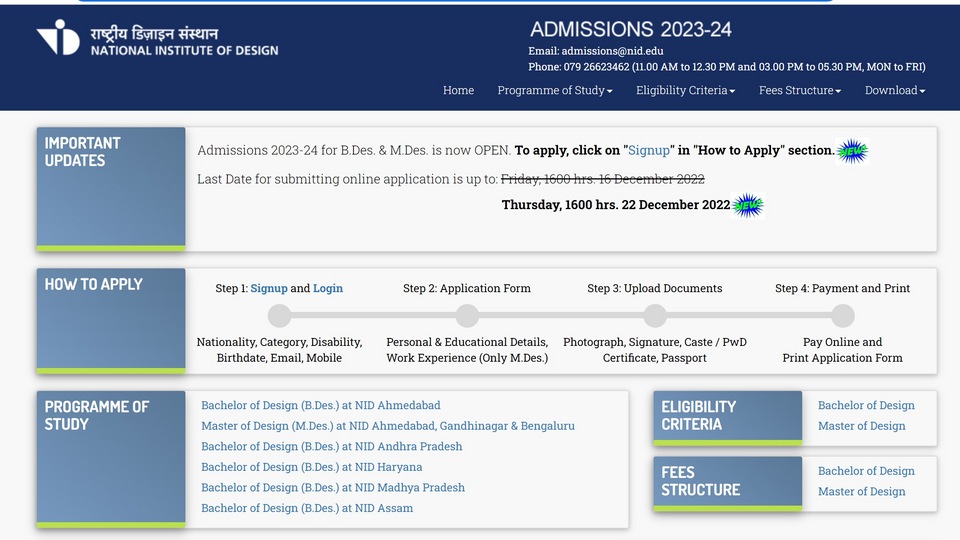
Task: Open the Fees Structure dropdown menu
Action: (800, 91)
